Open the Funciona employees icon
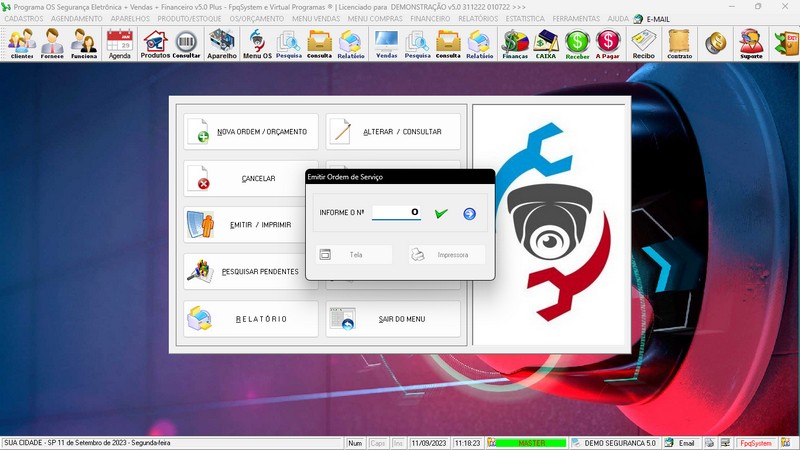This screenshot has height=450, width=800. pyautogui.click(x=84, y=43)
